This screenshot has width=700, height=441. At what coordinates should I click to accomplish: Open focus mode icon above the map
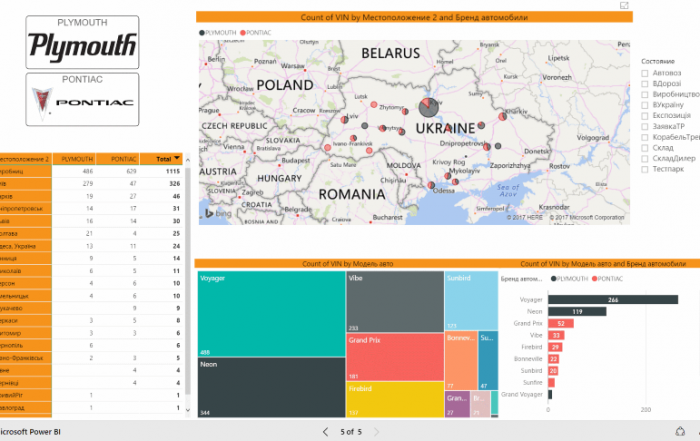click(x=624, y=5)
